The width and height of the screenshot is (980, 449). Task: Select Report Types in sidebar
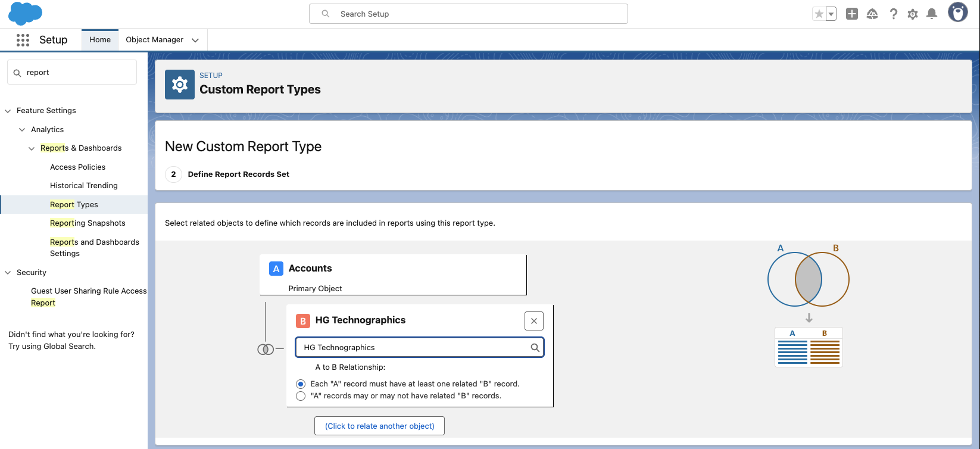(74, 205)
